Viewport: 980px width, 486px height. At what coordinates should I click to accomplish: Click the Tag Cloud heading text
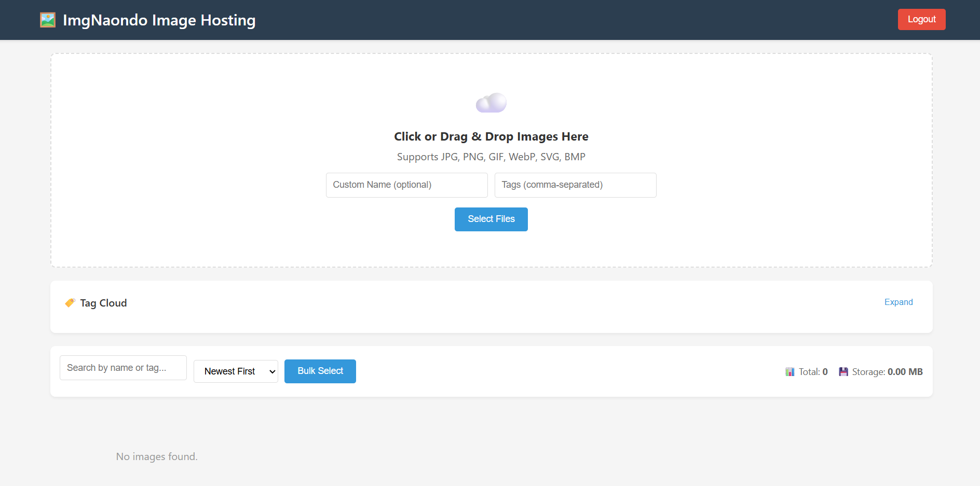tap(103, 303)
